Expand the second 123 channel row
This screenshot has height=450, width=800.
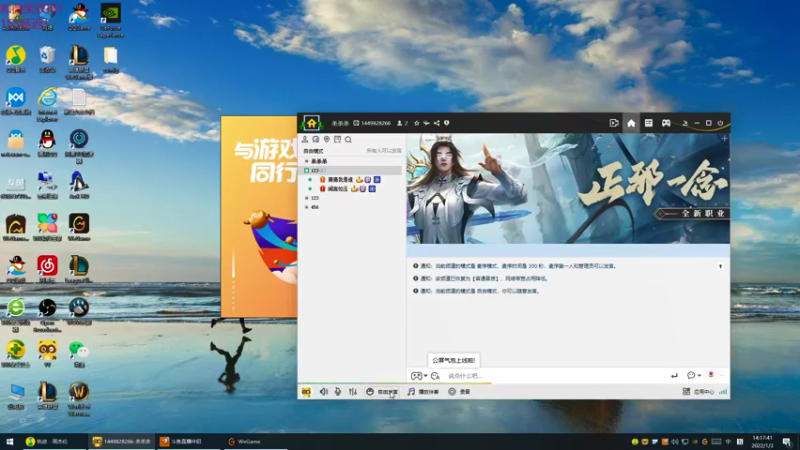click(x=307, y=198)
